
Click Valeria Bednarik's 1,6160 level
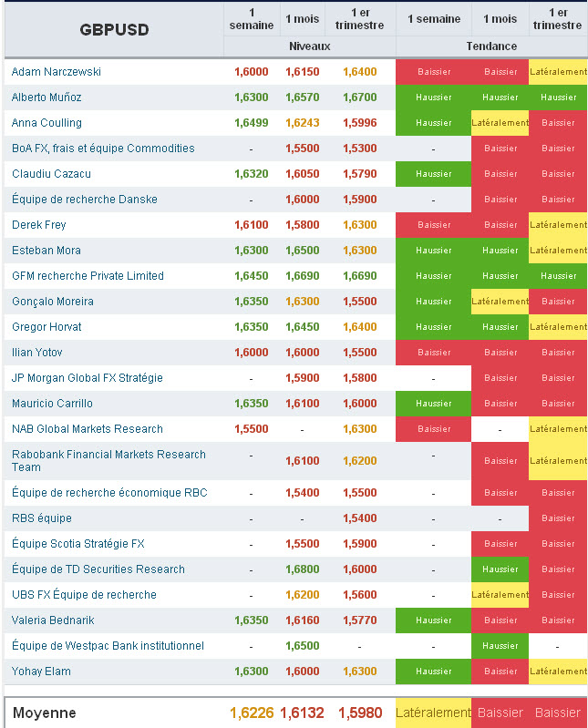(303, 620)
